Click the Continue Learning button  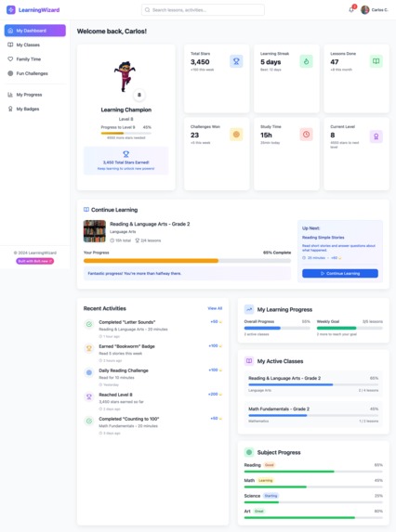pos(340,274)
